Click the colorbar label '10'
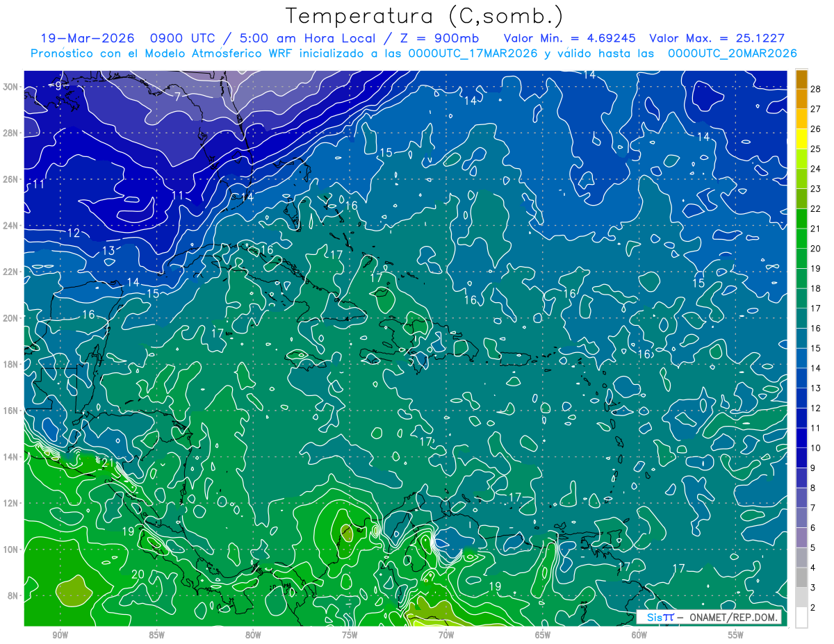Image resolution: width=834 pixels, height=644 pixels. click(x=816, y=448)
